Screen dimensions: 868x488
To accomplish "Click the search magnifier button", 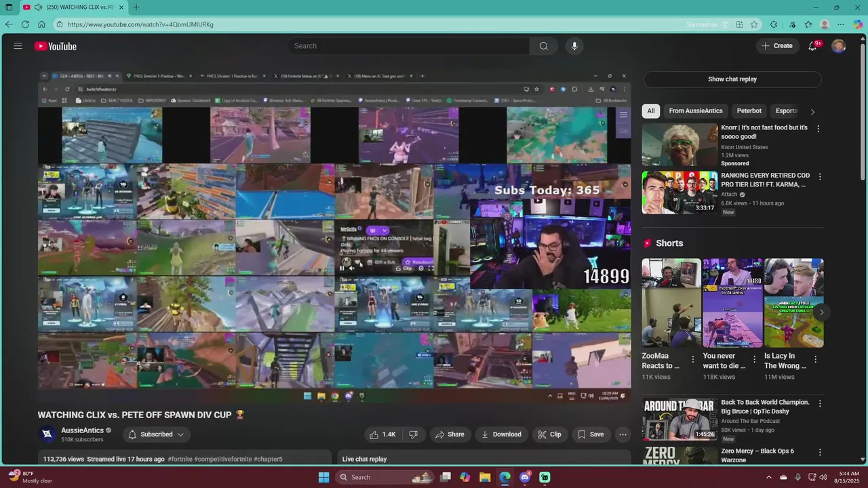I will [x=543, y=46].
